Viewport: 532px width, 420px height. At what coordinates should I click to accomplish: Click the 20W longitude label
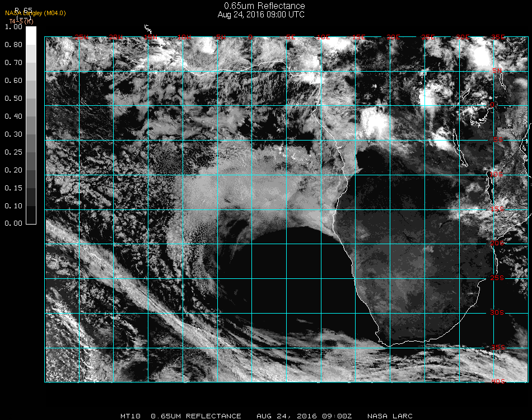(x=116, y=37)
